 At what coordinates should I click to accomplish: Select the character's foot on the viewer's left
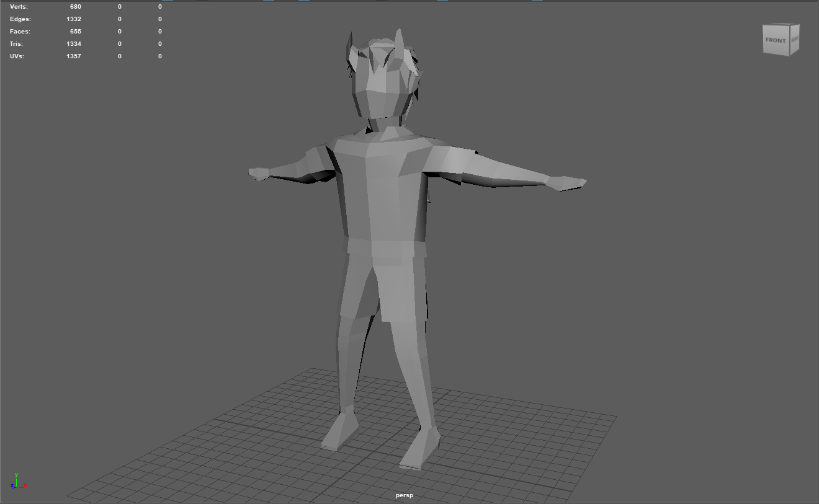(x=338, y=432)
